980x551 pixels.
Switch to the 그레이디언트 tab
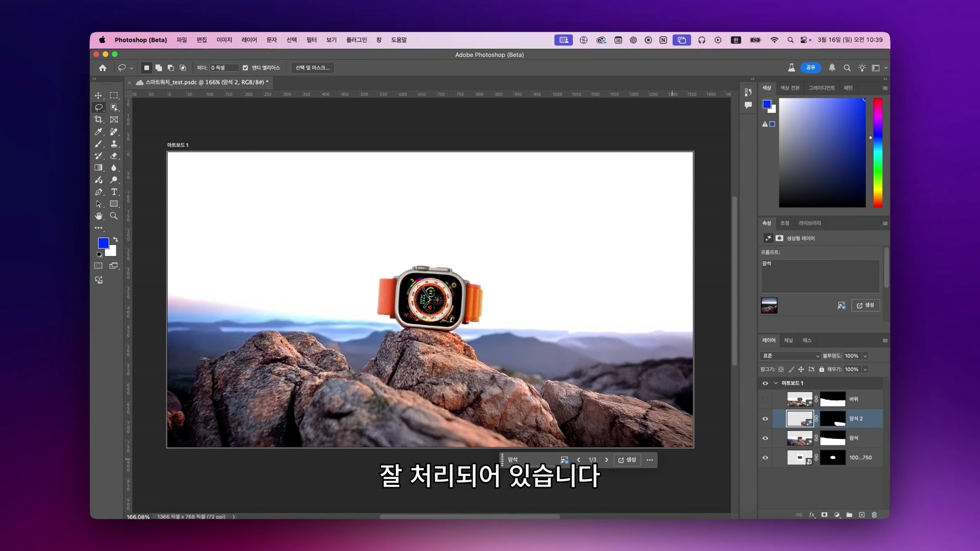pos(821,88)
